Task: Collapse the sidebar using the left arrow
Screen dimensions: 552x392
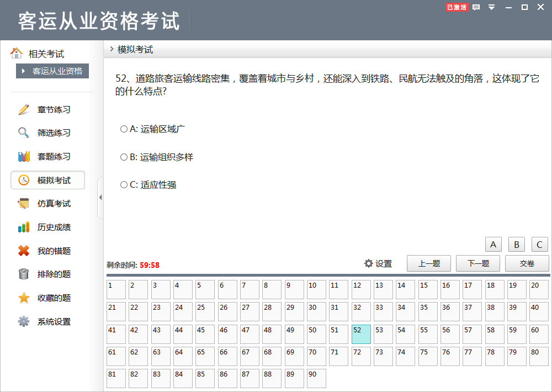Action: 100,197
